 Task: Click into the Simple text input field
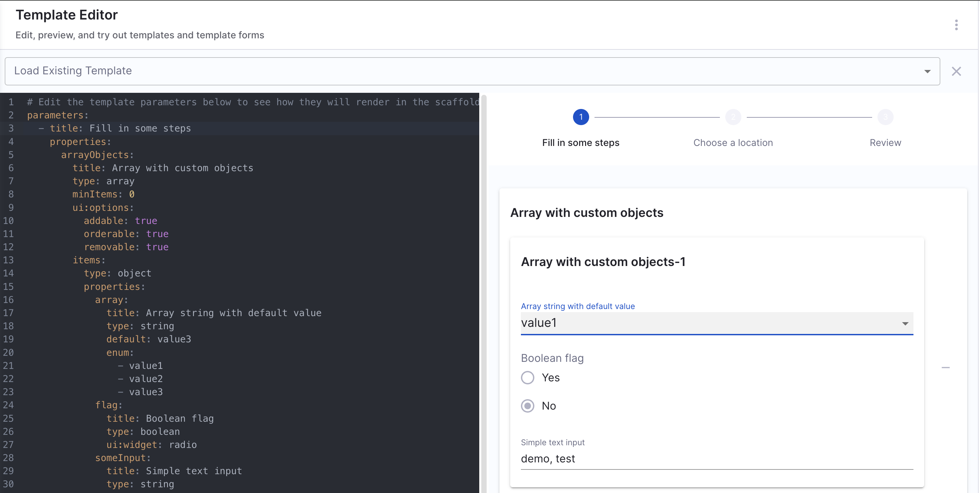(717, 459)
